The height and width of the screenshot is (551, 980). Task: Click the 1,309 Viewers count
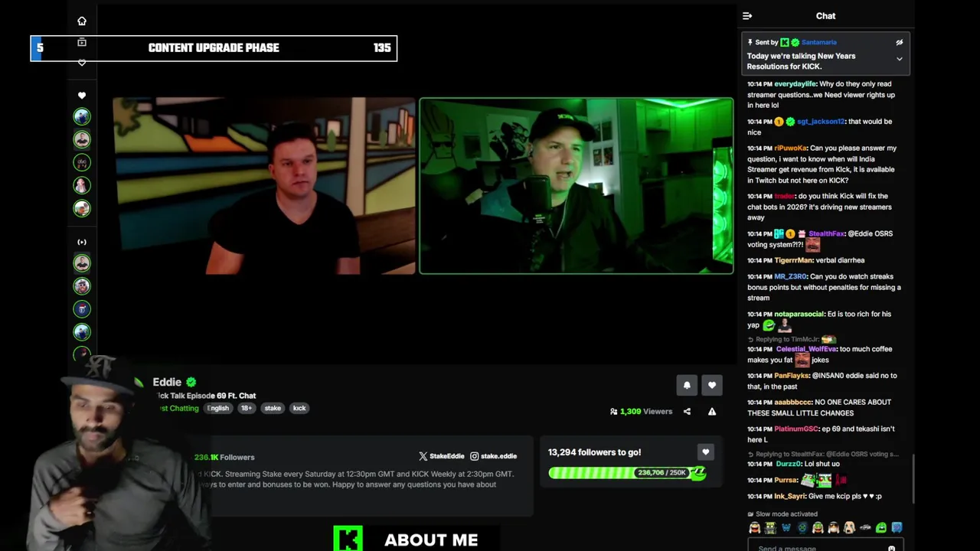641,412
